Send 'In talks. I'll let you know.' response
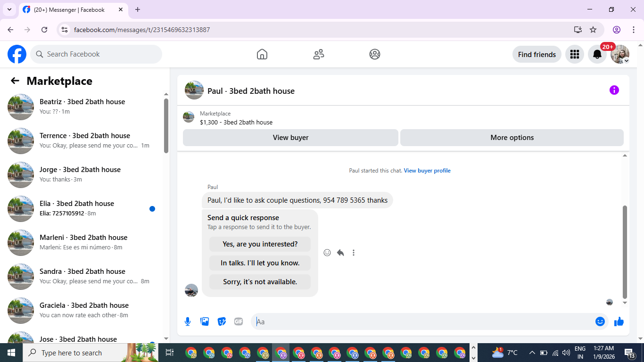Viewport: 644px width, 362px height. click(260, 263)
